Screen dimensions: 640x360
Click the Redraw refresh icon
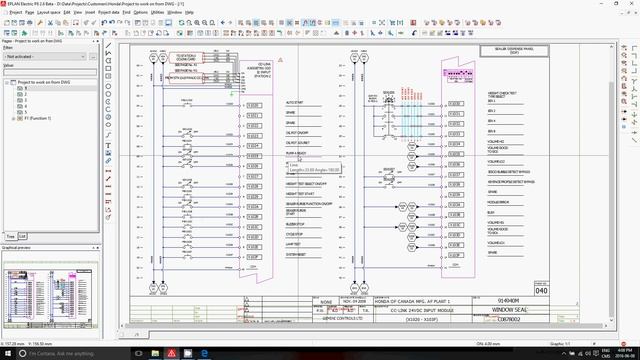pyautogui.click(x=181, y=23)
